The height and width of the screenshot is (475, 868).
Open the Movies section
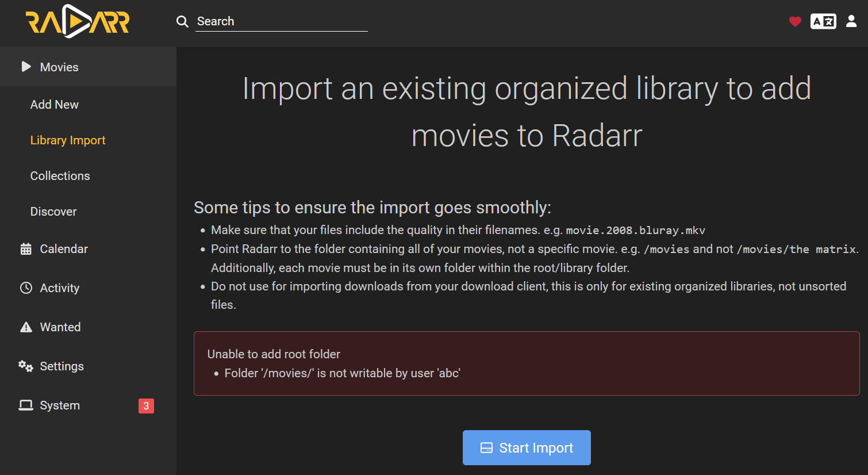[x=88, y=67]
